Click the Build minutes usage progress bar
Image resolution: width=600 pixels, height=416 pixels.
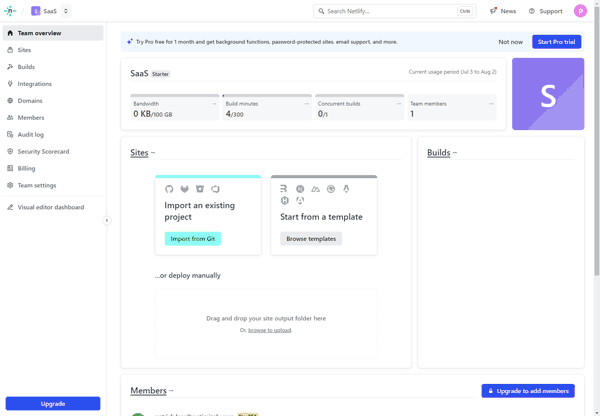pyautogui.click(x=267, y=96)
